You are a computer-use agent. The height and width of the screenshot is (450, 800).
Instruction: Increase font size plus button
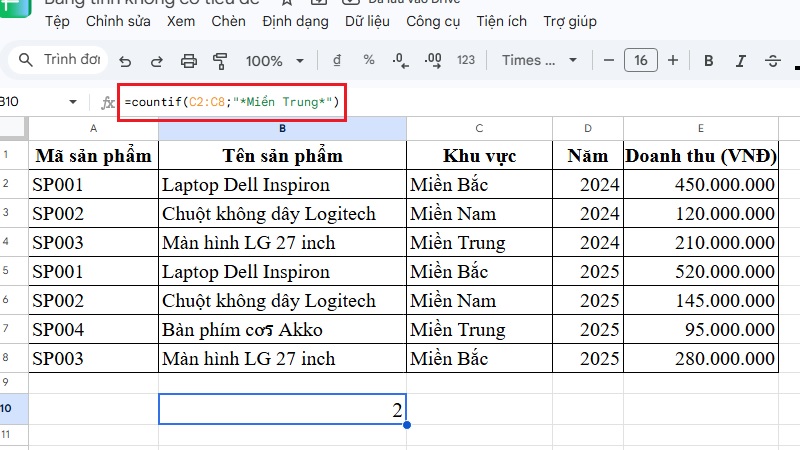click(673, 60)
